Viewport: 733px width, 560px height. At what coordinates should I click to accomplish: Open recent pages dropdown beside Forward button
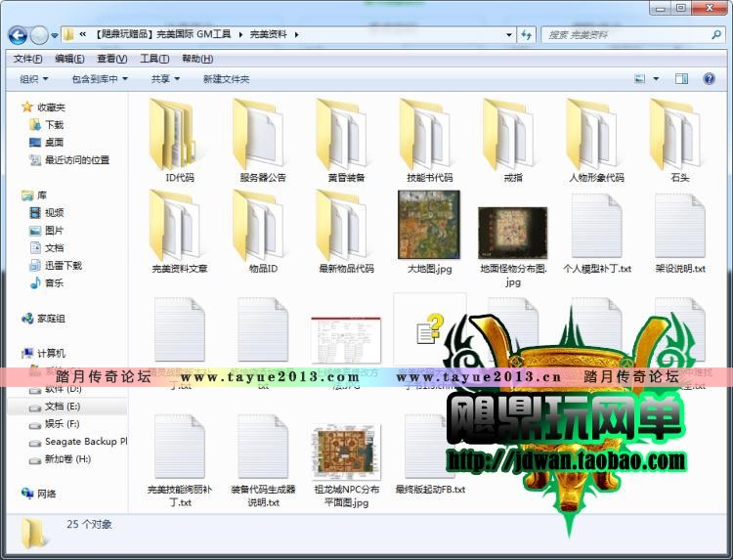(x=55, y=35)
